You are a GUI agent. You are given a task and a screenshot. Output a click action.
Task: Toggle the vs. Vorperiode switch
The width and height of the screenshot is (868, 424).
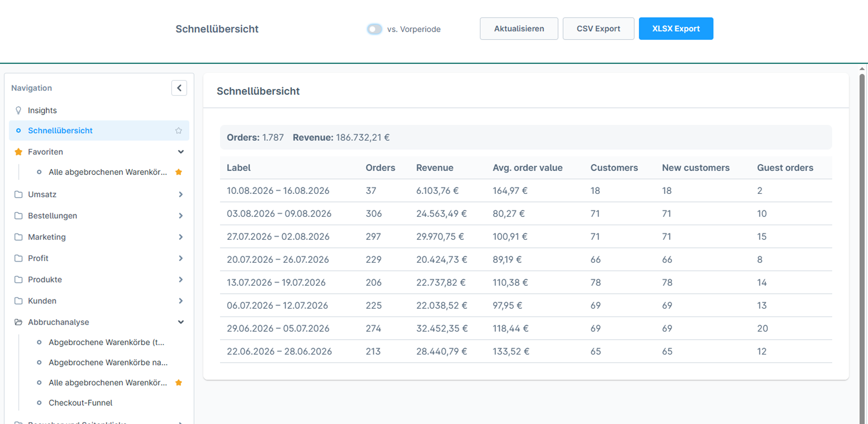click(x=375, y=29)
